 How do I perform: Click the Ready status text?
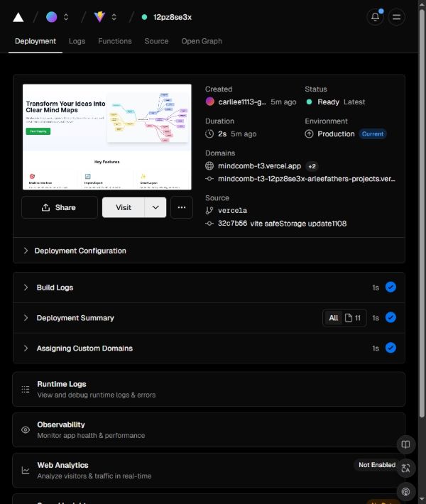pos(328,102)
